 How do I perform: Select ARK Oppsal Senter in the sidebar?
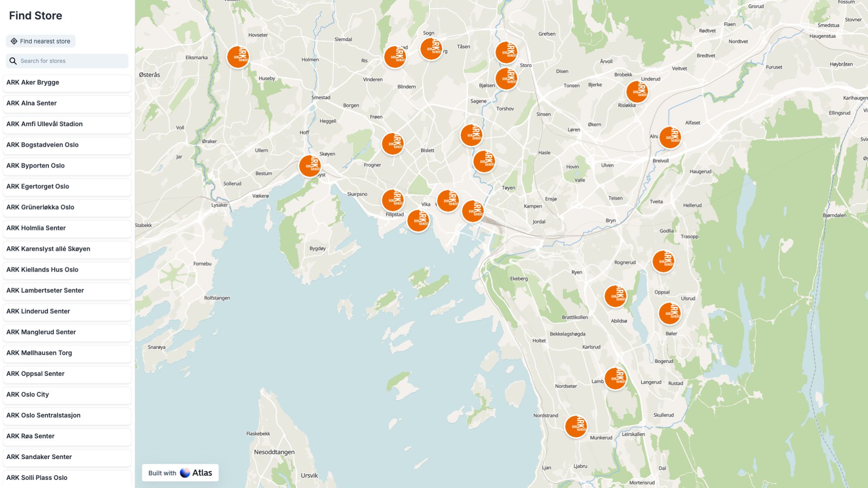67,374
